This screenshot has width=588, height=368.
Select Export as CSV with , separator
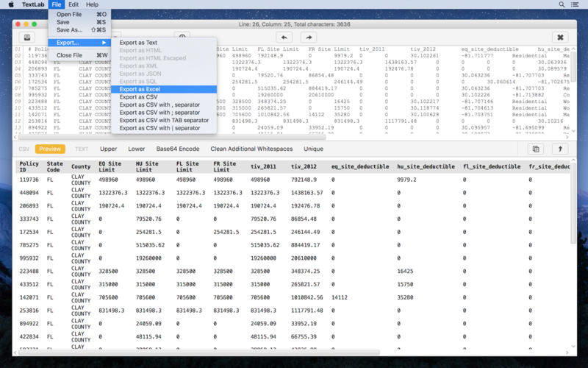pyautogui.click(x=164, y=105)
